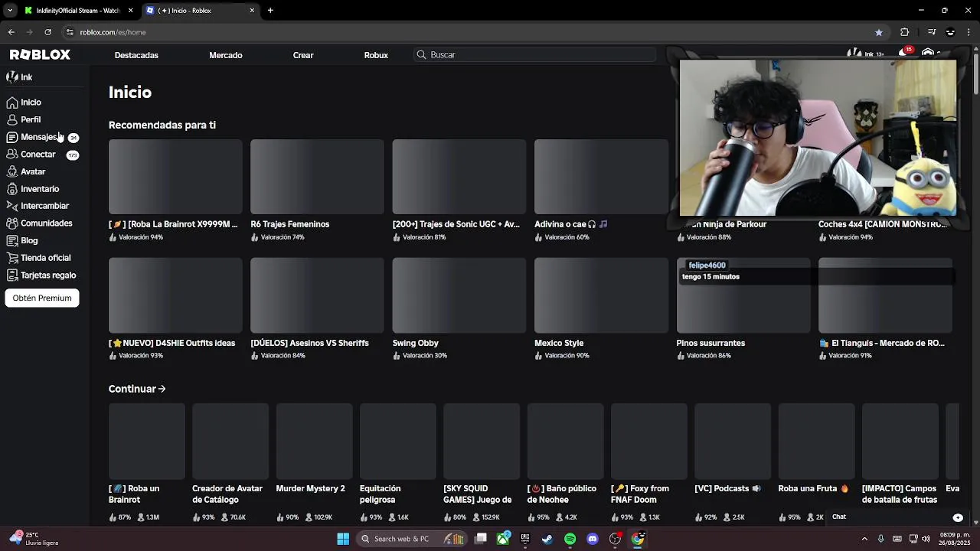The height and width of the screenshot is (551, 980).
Task: Click the roblox.com address bar
Action: click(x=467, y=32)
